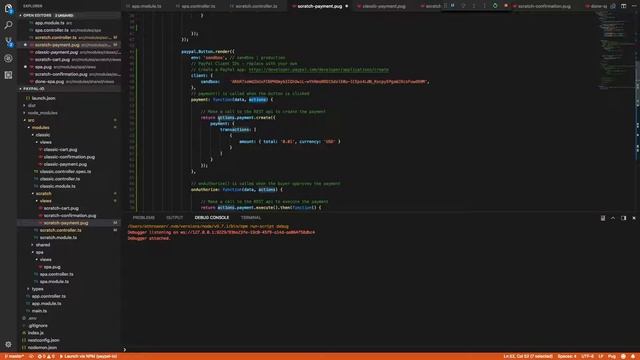
Task: Expand the shared folder
Action: click(42, 245)
